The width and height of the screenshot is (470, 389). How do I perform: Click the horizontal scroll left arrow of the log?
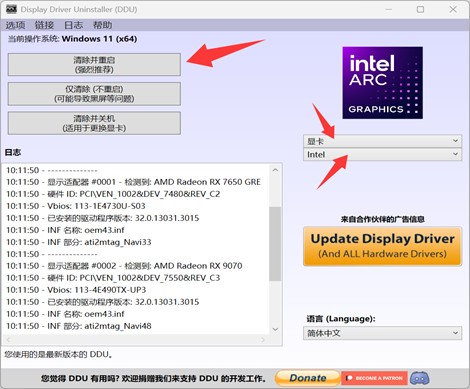[9, 340]
